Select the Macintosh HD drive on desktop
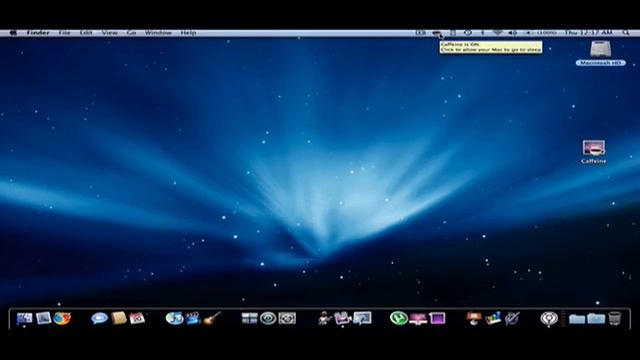Viewport: 640px width, 360px height. click(x=600, y=53)
